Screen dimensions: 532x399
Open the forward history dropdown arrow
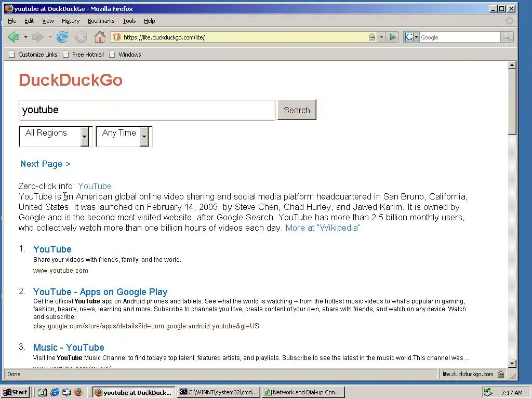[x=50, y=37]
